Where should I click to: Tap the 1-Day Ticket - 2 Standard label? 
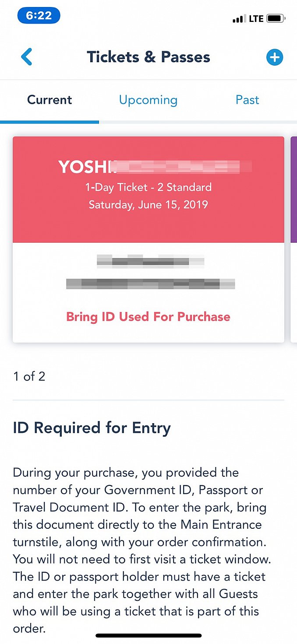tap(148, 188)
